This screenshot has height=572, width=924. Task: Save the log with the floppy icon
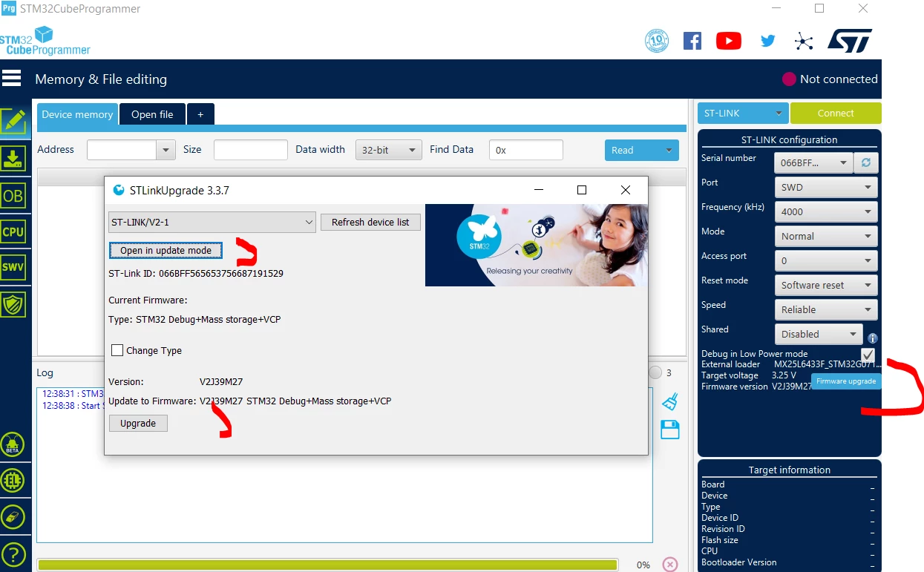670,430
